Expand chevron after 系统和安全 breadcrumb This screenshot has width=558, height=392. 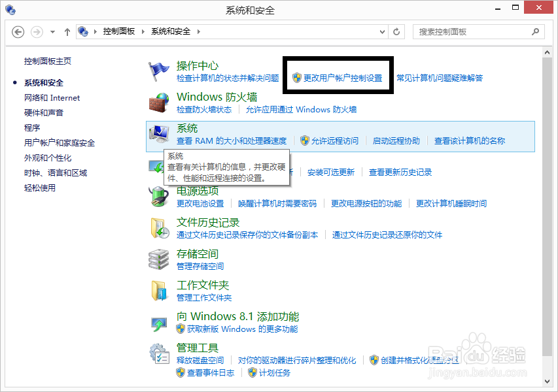[x=199, y=31]
